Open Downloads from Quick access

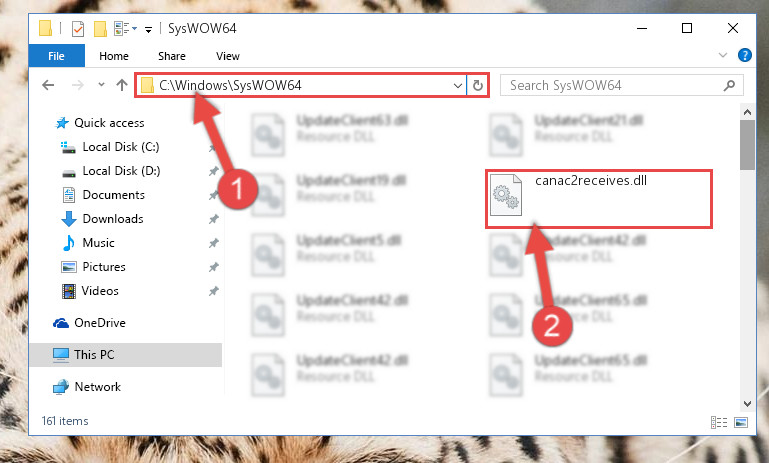pyautogui.click(x=113, y=219)
